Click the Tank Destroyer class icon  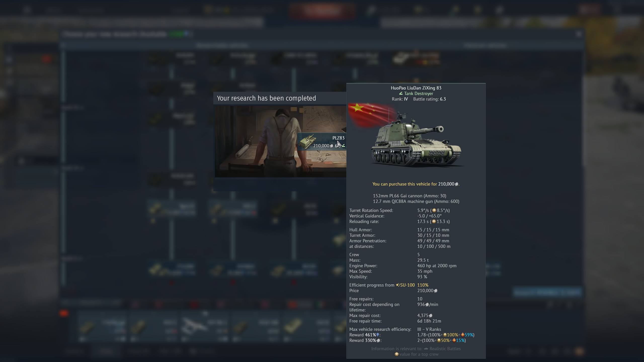click(x=401, y=94)
